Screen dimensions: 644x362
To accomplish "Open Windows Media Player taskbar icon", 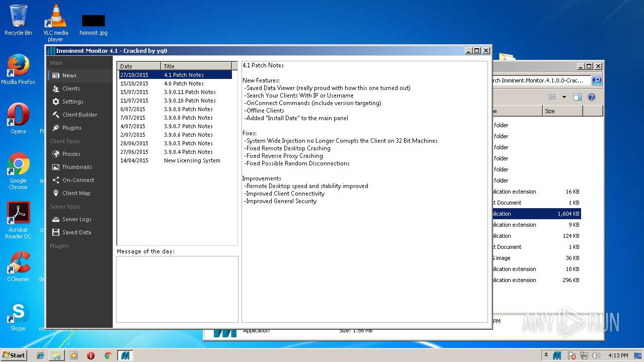I will pyautogui.click(x=74, y=355).
